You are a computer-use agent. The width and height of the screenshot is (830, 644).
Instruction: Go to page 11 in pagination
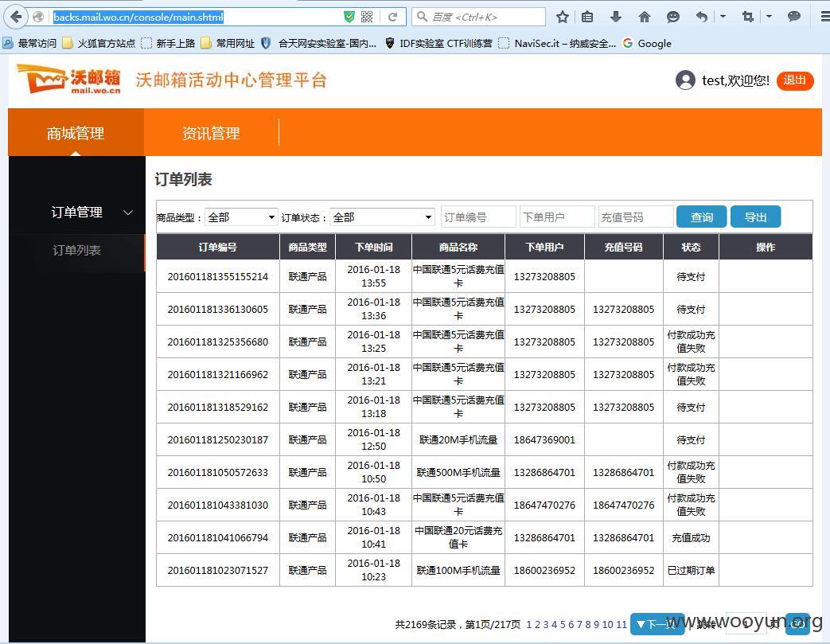point(622,625)
